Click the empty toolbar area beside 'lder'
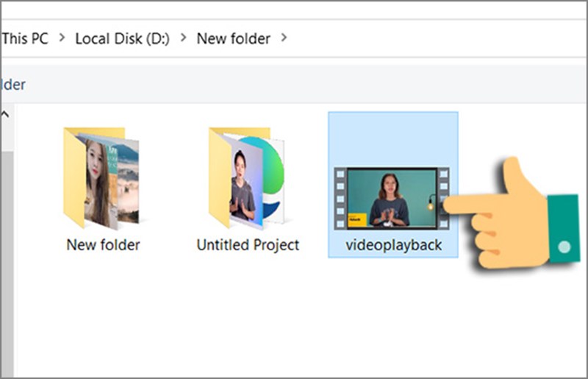 [x=294, y=85]
